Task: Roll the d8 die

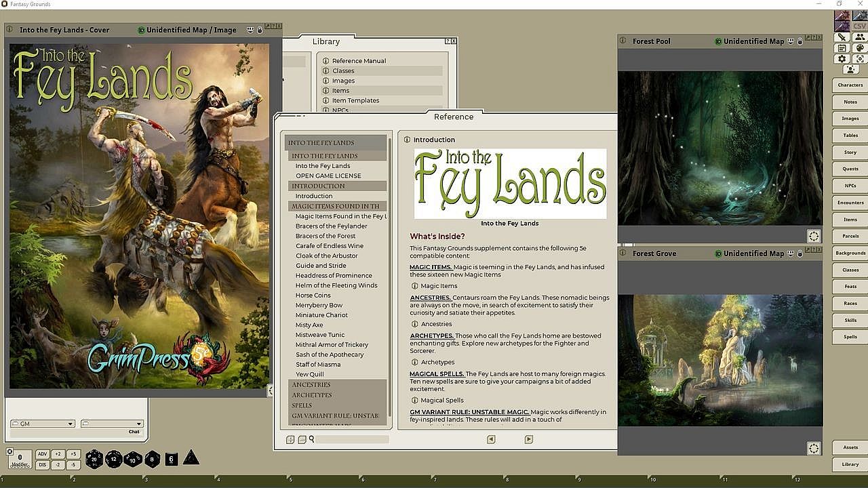Action: [152, 459]
